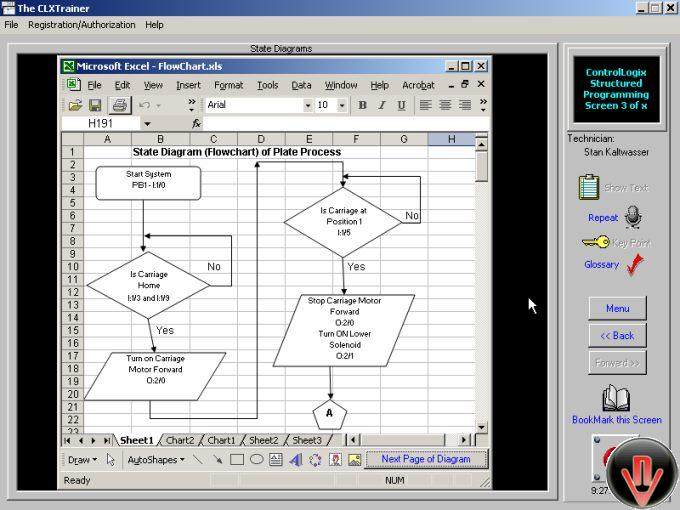The height and width of the screenshot is (510, 680).
Task: Insert WordArt from drawing toolbar
Action: 295,459
